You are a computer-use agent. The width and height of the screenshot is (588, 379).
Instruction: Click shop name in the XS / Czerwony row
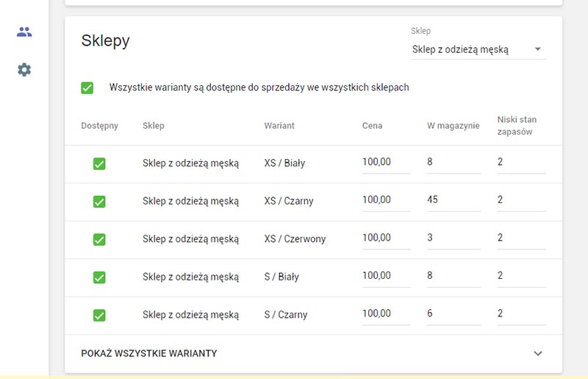click(190, 239)
